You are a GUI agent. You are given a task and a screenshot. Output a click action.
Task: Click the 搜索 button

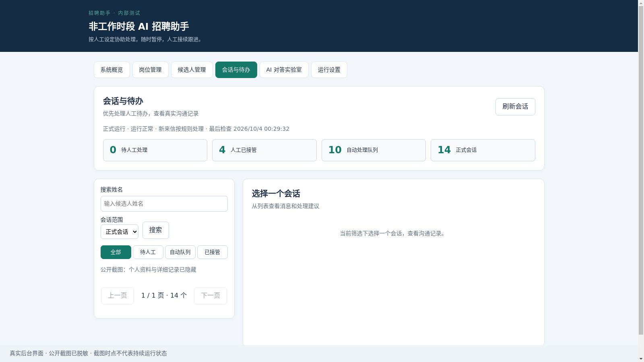tap(156, 230)
